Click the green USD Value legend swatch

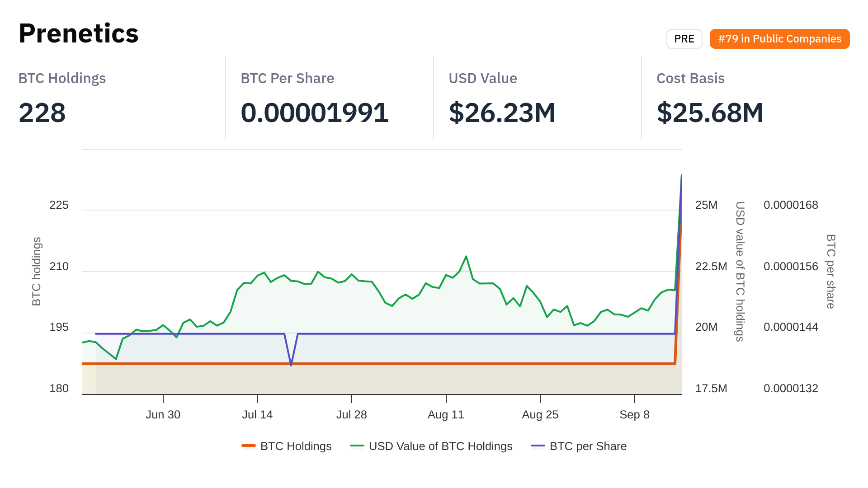click(x=357, y=446)
